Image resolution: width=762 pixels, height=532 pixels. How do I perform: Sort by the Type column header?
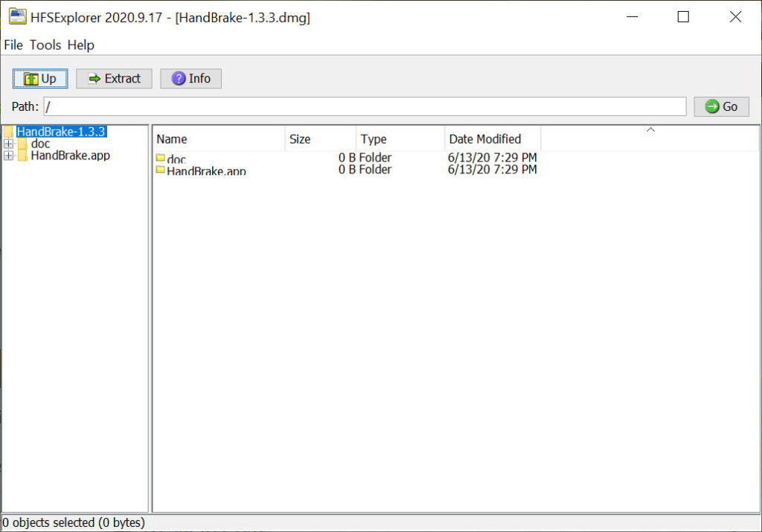click(400, 139)
